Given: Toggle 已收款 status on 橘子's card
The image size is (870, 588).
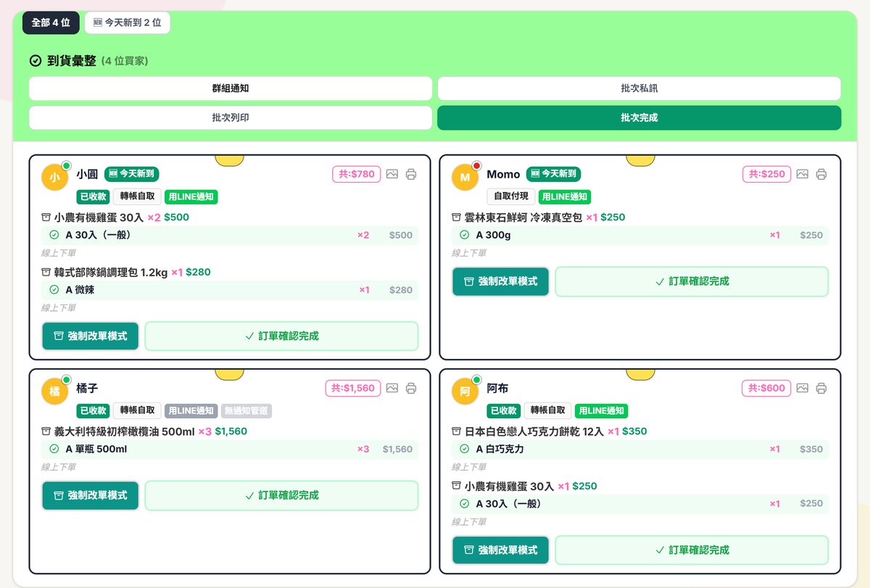Looking at the screenshot, I should (93, 410).
